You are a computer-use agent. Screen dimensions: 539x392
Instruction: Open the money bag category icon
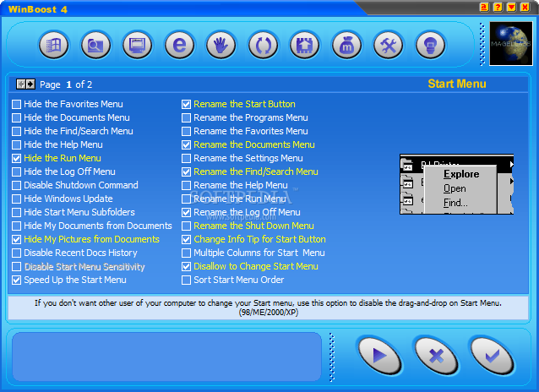(346, 45)
